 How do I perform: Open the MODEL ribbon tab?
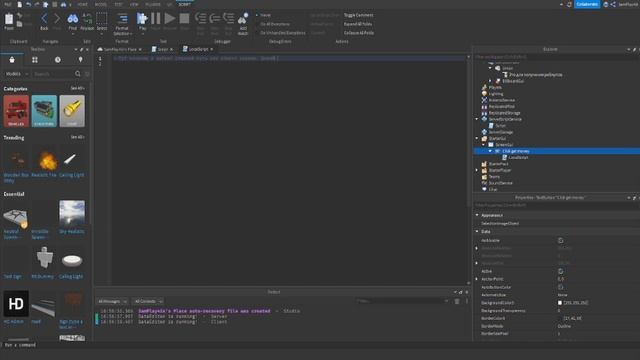tap(100, 4)
